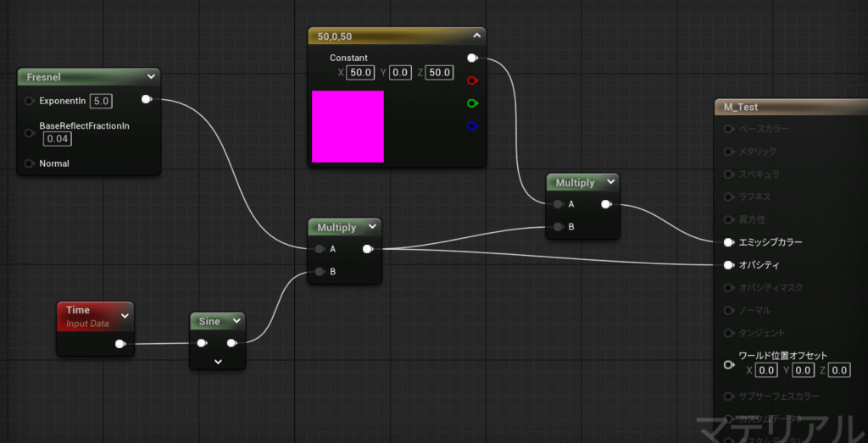
Task: Click the green G channel output pin
Action: (472, 104)
